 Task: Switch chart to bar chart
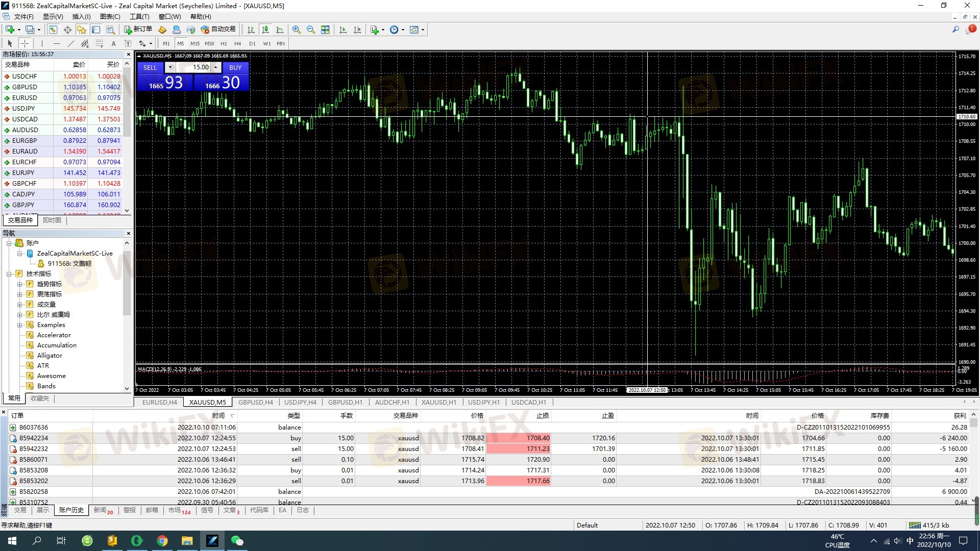(x=251, y=30)
